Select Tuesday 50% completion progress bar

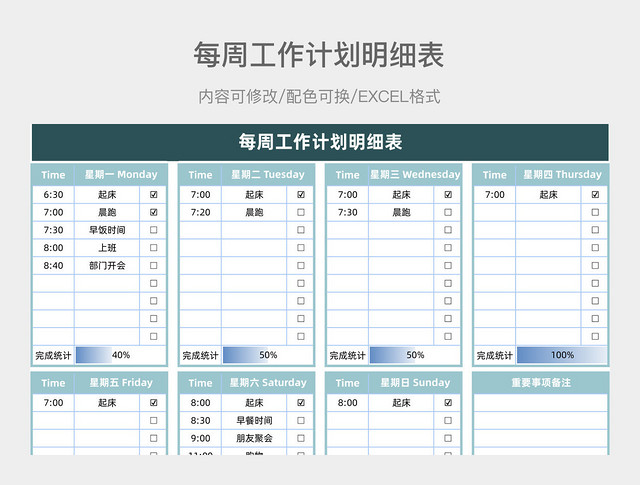point(268,355)
